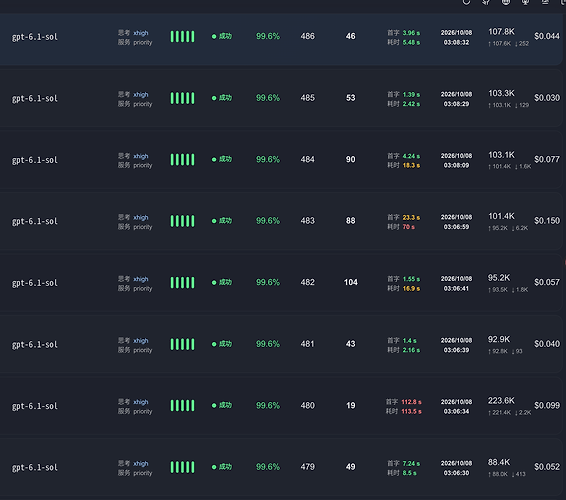Click request number 479
The width and height of the screenshot is (566, 500).
click(308, 467)
